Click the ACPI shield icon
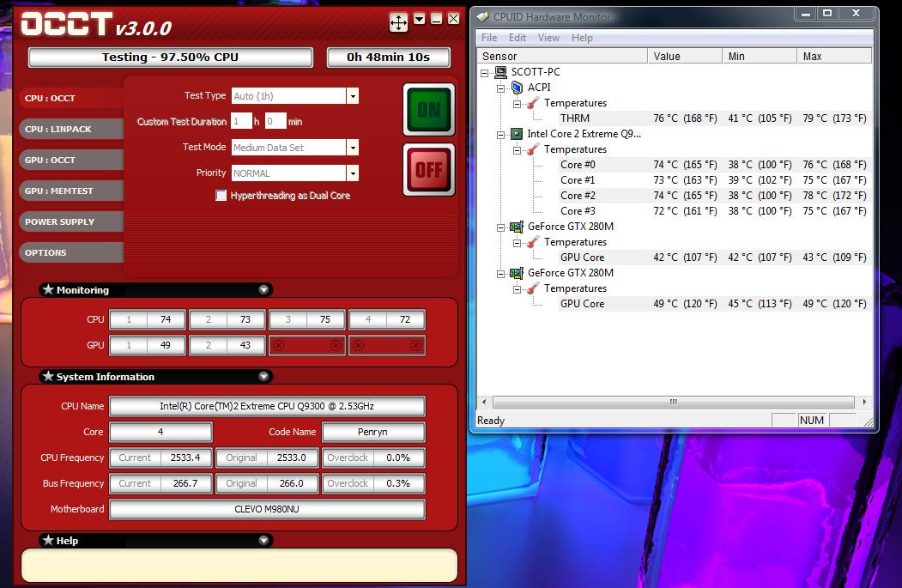 [x=518, y=88]
